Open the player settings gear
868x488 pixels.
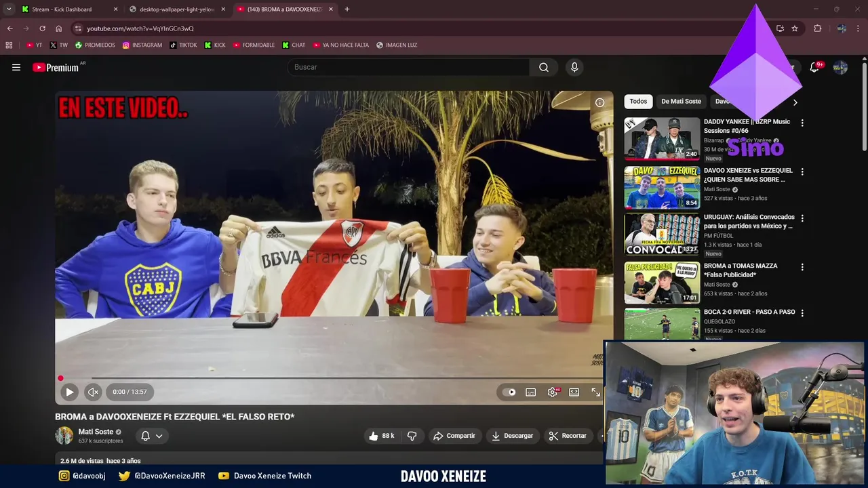tap(553, 392)
